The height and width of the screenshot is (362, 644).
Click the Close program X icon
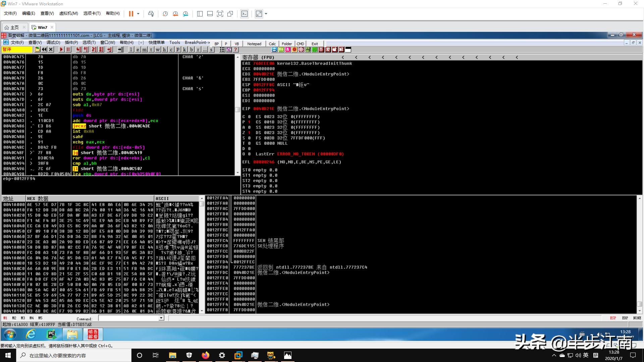click(51, 50)
